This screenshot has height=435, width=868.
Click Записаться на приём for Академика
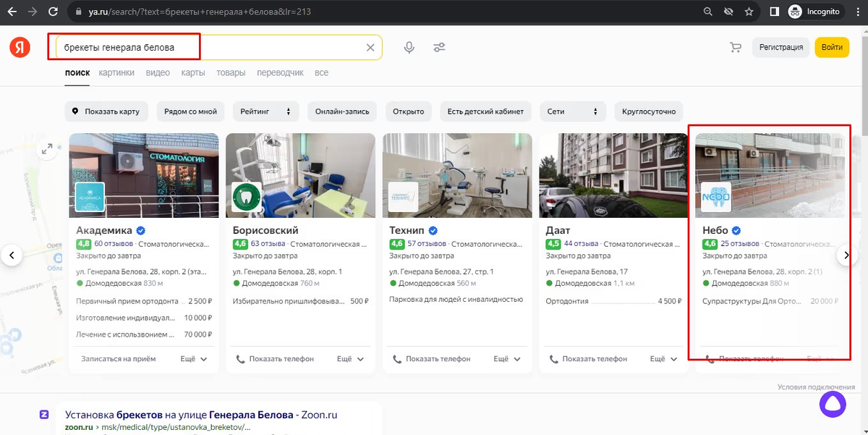(x=119, y=358)
